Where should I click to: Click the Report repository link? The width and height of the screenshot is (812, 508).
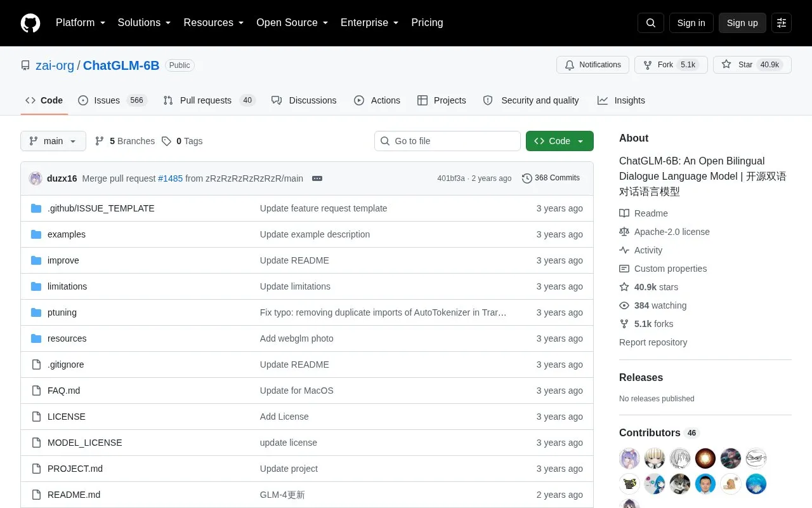tap(653, 342)
